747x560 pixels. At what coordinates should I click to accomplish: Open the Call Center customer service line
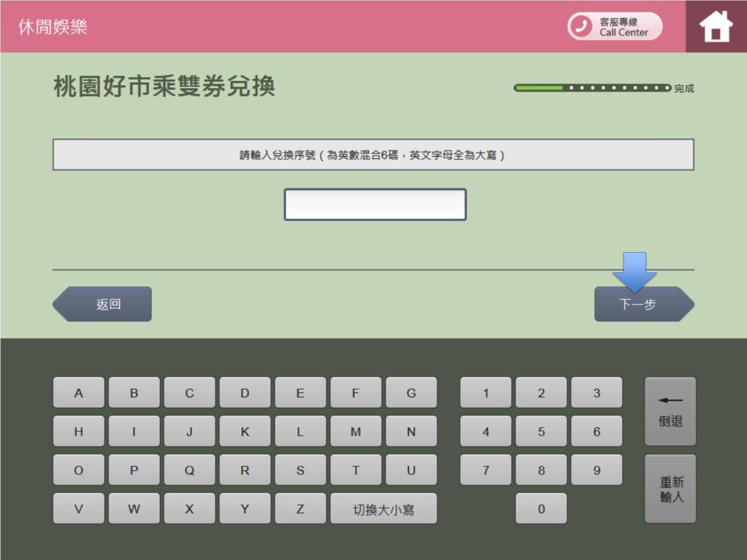click(615, 26)
